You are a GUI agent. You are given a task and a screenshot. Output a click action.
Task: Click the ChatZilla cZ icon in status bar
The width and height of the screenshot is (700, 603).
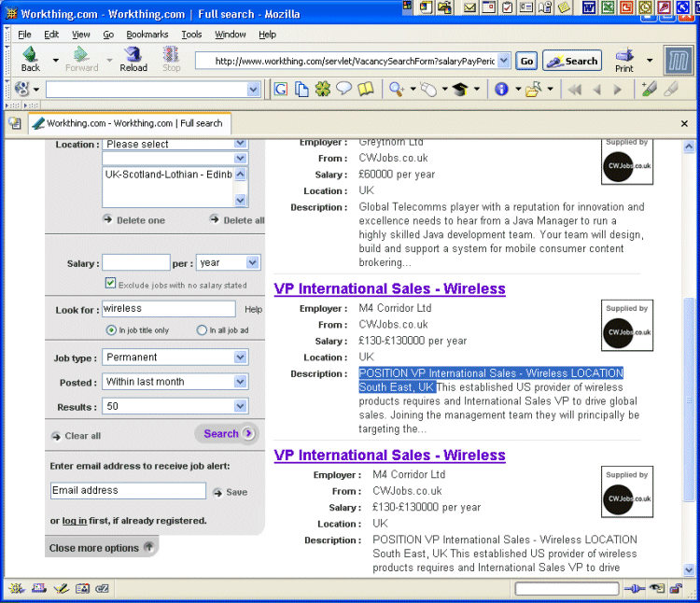pyautogui.click(x=103, y=589)
